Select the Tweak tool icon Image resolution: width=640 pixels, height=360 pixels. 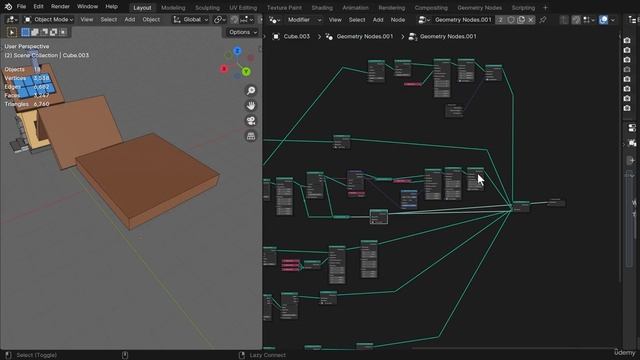pos(11,32)
